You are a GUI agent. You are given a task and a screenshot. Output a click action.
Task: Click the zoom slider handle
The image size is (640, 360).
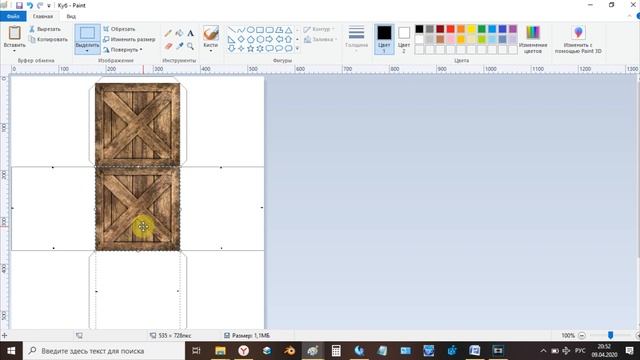pyautogui.click(x=610, y=335)
